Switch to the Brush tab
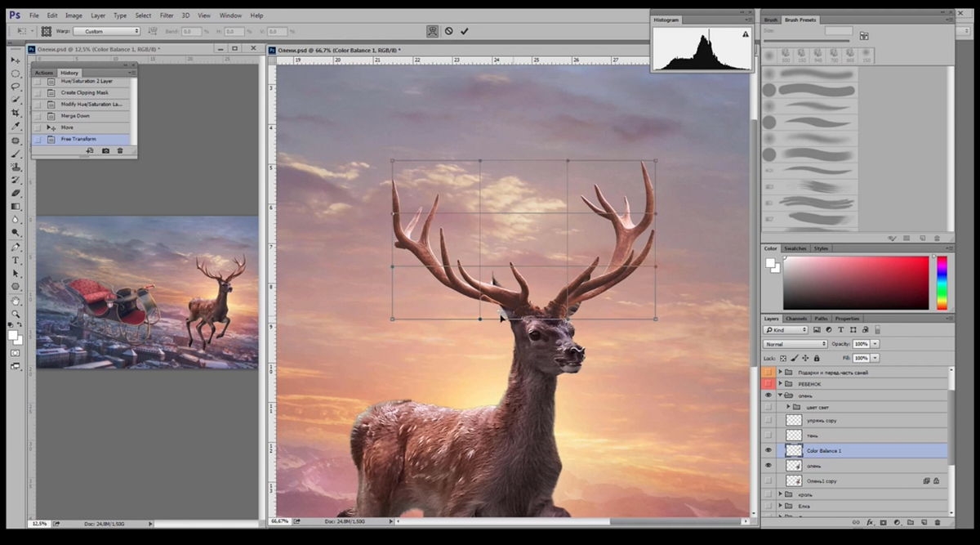 click(771, 20)
